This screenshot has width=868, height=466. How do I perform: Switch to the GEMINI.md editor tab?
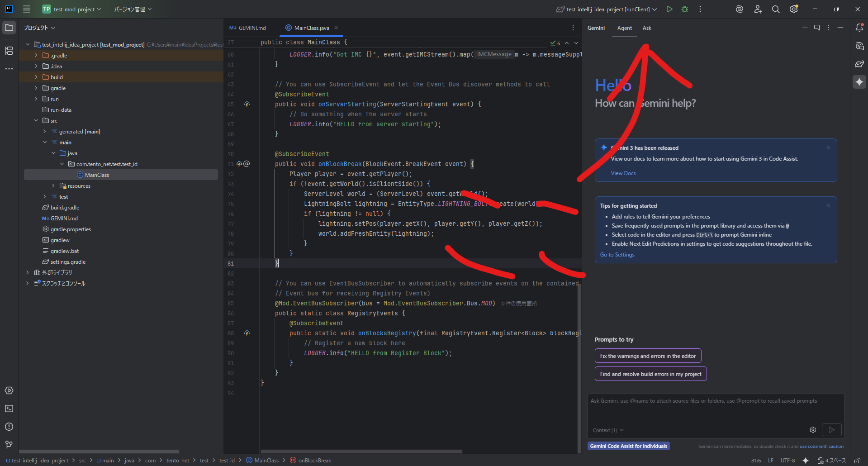pos(252,28)
